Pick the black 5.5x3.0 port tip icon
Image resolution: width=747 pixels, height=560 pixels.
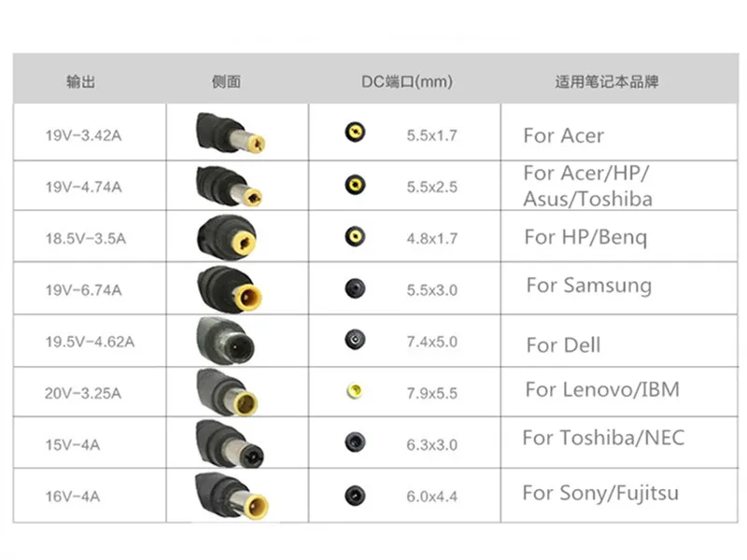pos(355,287)
